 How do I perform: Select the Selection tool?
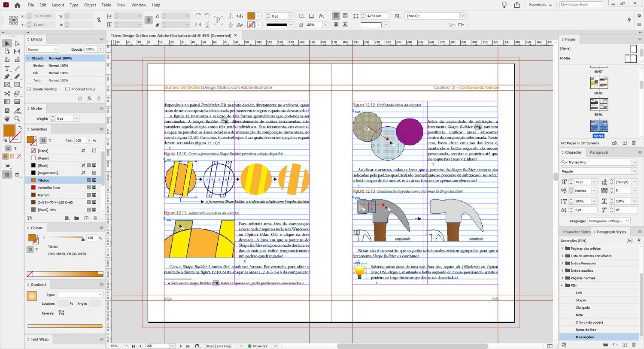7,43
